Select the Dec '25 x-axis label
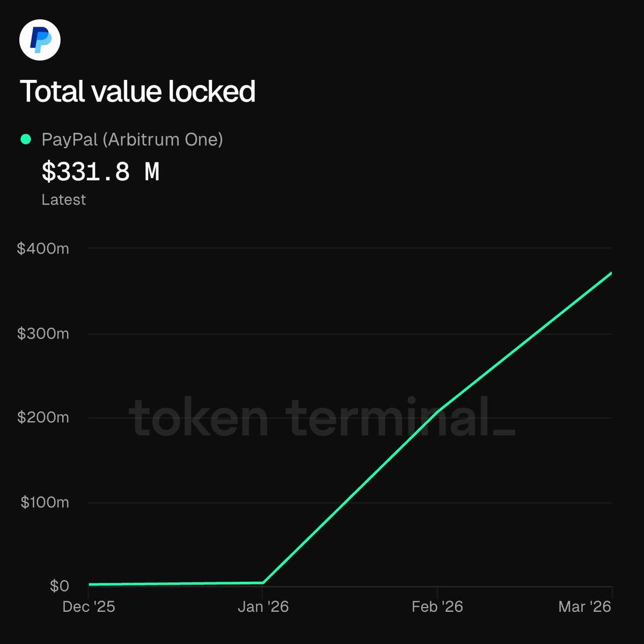644x644 pixels. [89, 606]
